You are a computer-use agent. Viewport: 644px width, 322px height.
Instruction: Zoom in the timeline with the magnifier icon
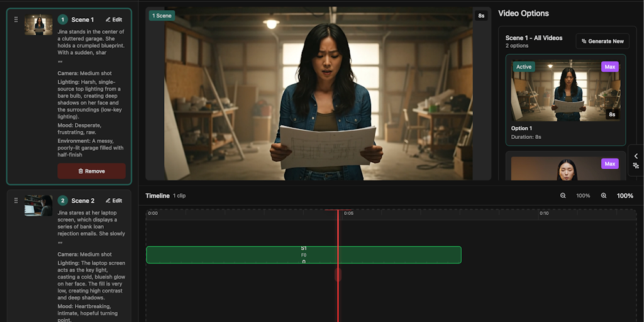point(604,196)
